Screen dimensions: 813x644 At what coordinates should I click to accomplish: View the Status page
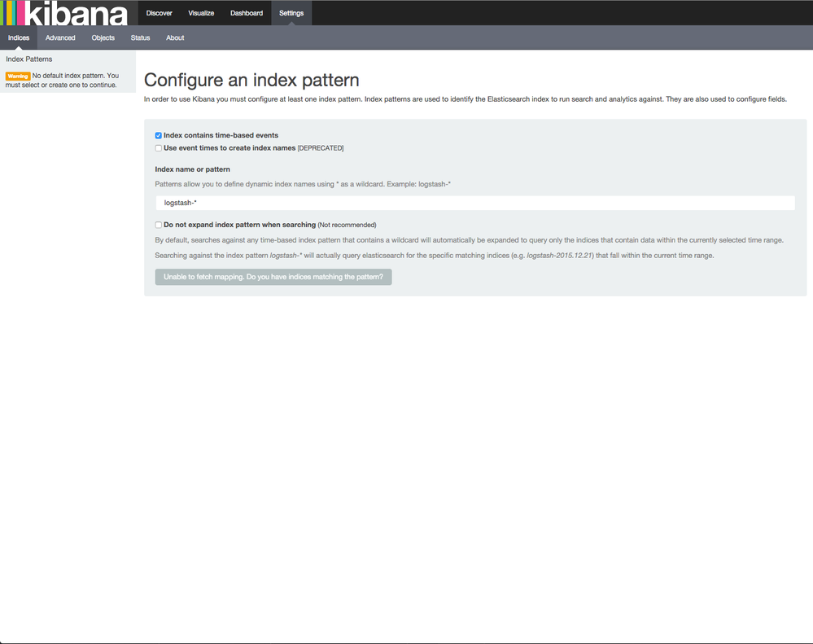(140, 37)
